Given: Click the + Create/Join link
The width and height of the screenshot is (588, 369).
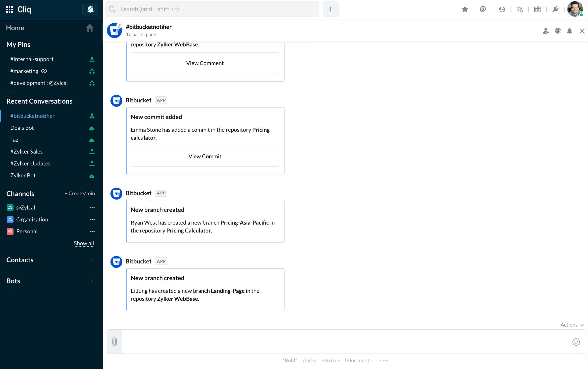Looking at the screenshot, I should (80, 193).
